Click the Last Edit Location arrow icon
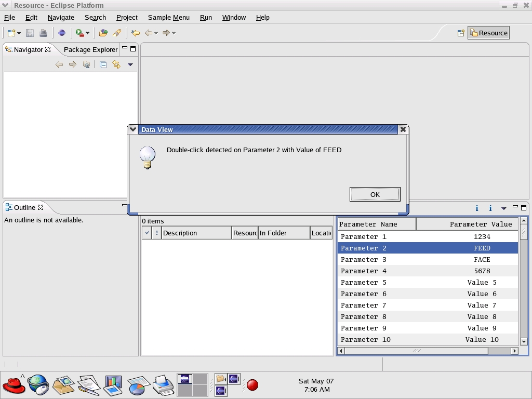Image resolution: width=532 pixels, height=399 pixels. 136,33
